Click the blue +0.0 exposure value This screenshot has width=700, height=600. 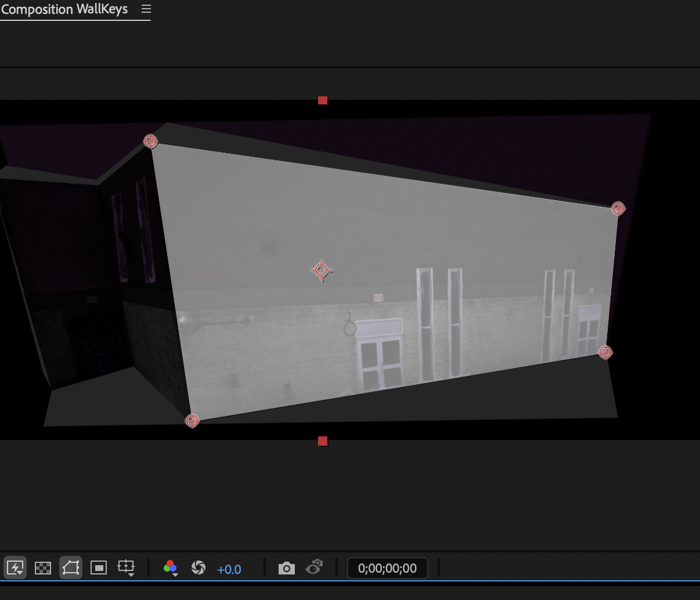coord(229,569)
